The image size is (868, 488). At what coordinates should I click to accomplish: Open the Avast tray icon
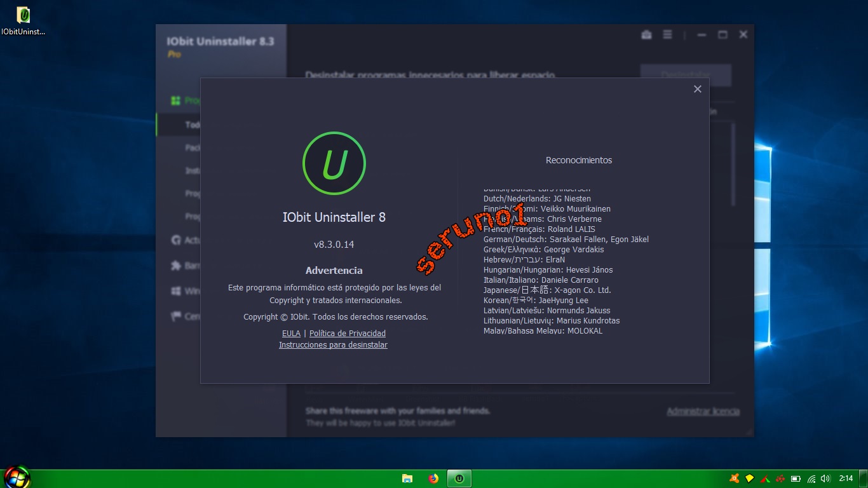[735, 478]
